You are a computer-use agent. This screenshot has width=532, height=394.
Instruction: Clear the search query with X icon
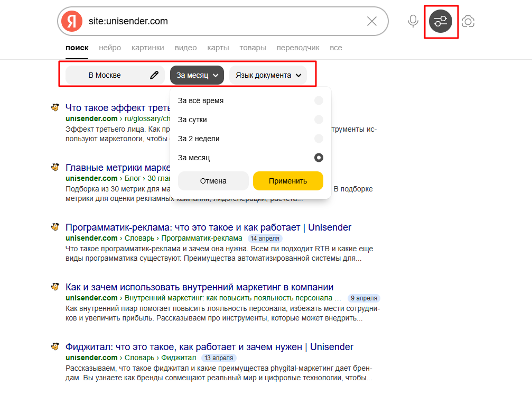372,21
